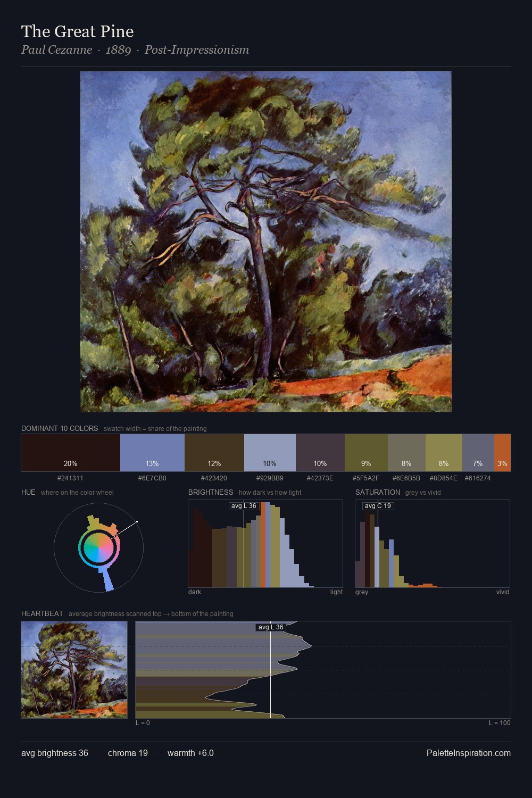Click the hex label #6E7CB0
Image resolution: width=532 pixels, height=798 pixels.
pos(152,478)
